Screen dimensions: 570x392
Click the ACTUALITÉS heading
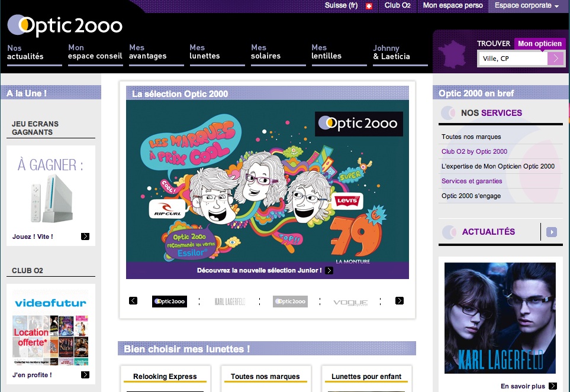point(488,232)
